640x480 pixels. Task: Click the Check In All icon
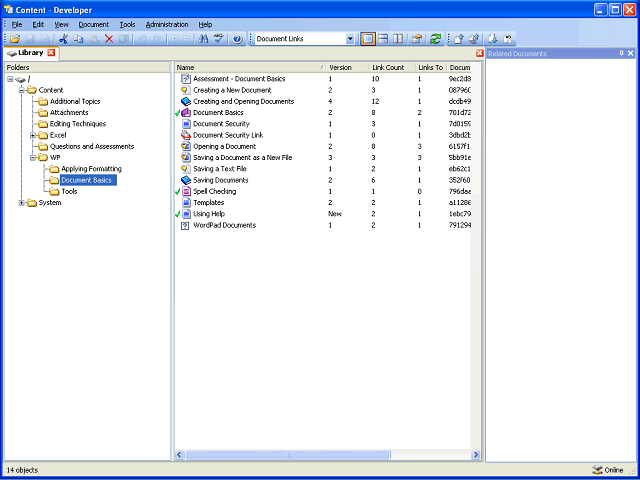pos(474,39)
